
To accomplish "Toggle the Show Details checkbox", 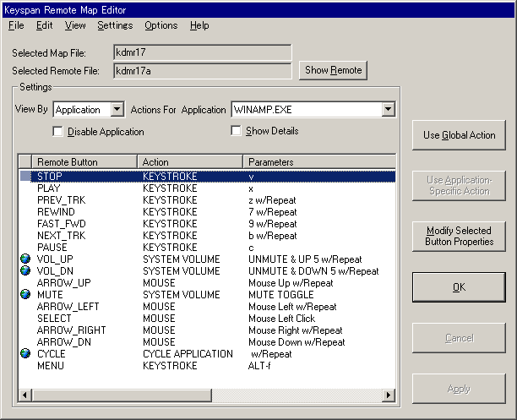I will 237,131.
